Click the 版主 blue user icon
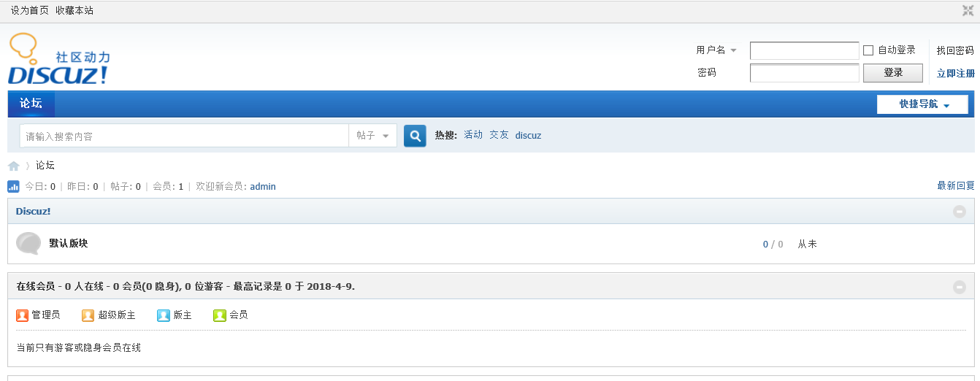This screenshot has width=980, height=381. (x=163, y=315)
